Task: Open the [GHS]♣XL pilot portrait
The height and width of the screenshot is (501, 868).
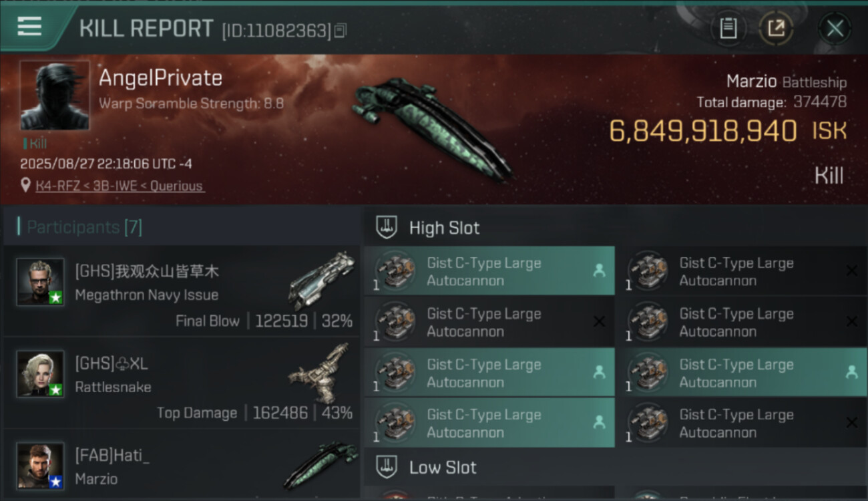Action: pos(40,374)
